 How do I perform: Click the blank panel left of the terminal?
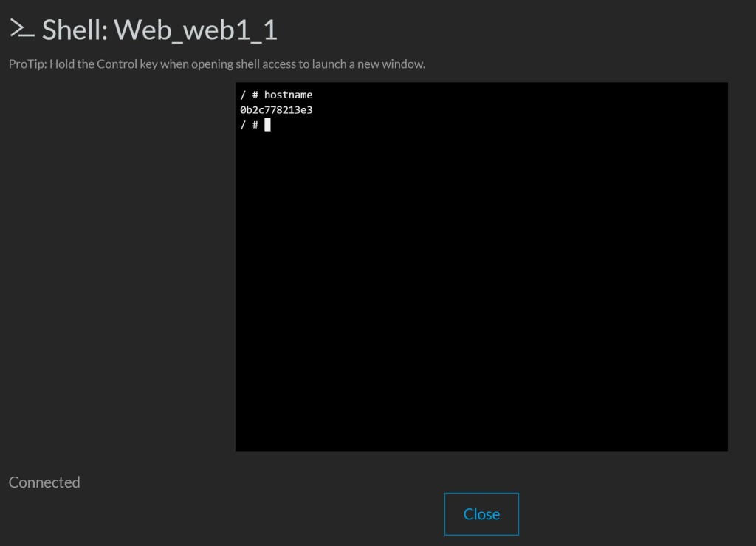click(x=118, y=266)
